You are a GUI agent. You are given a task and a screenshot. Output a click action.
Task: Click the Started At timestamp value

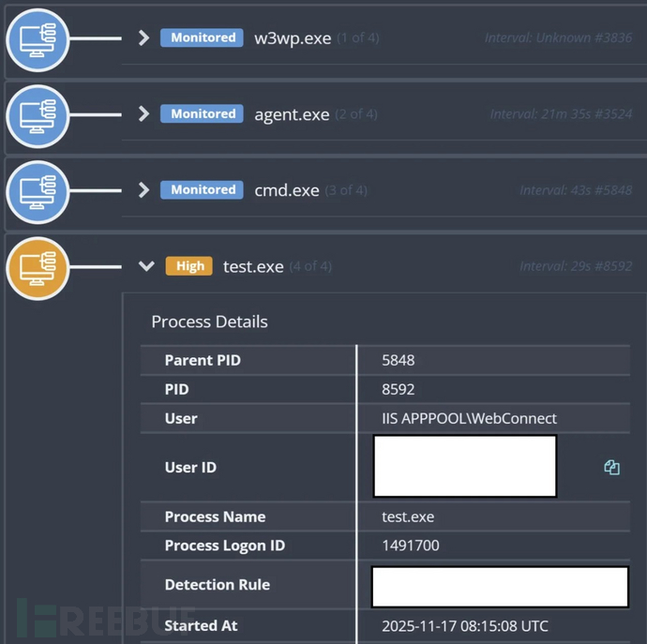(x=465, y=625)
